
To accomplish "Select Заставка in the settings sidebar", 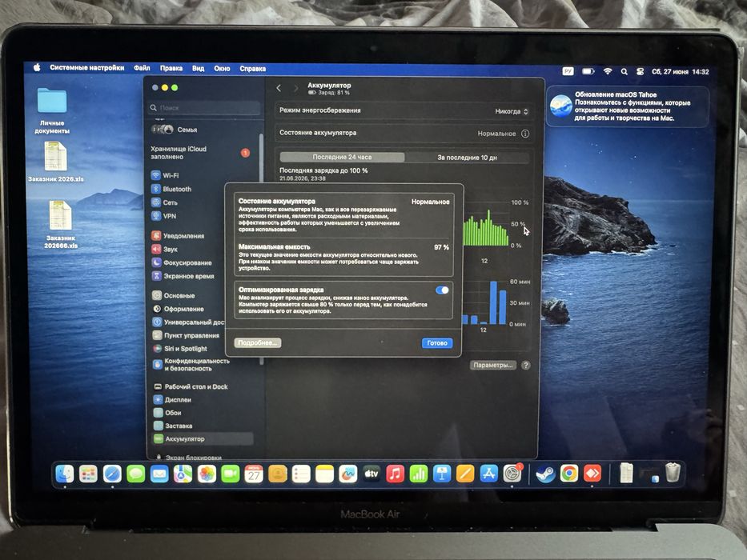I will point(173,426).
